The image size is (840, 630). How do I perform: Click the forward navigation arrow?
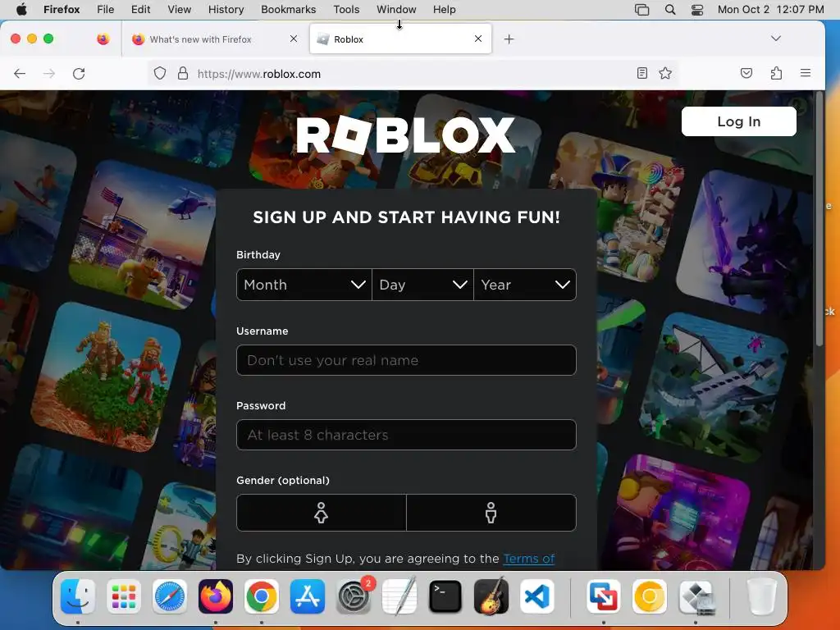[48, 73]
